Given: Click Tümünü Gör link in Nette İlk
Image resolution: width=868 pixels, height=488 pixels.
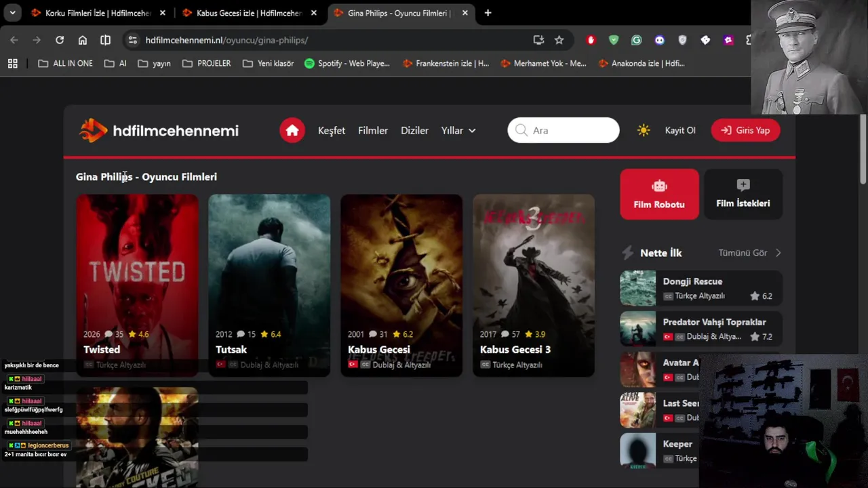Looking at the screenshot, I should pyautogui.click(x=743, y=253).
